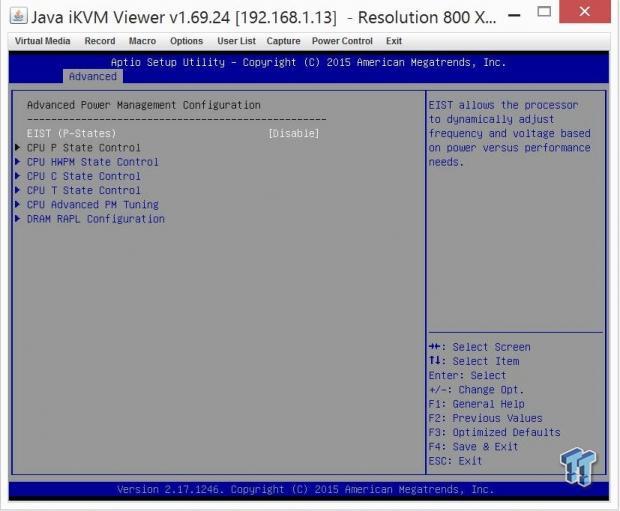The height and width of the screenshot is (511, 620).
Task: Click the 'ESC: Exit' help line
Action: coord(455,461)
